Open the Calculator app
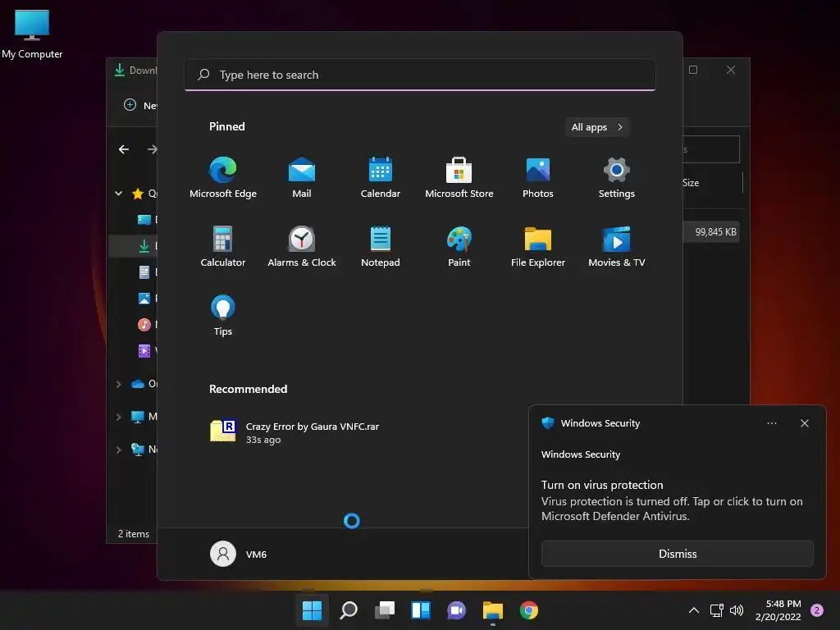 [x=223, y=246]
